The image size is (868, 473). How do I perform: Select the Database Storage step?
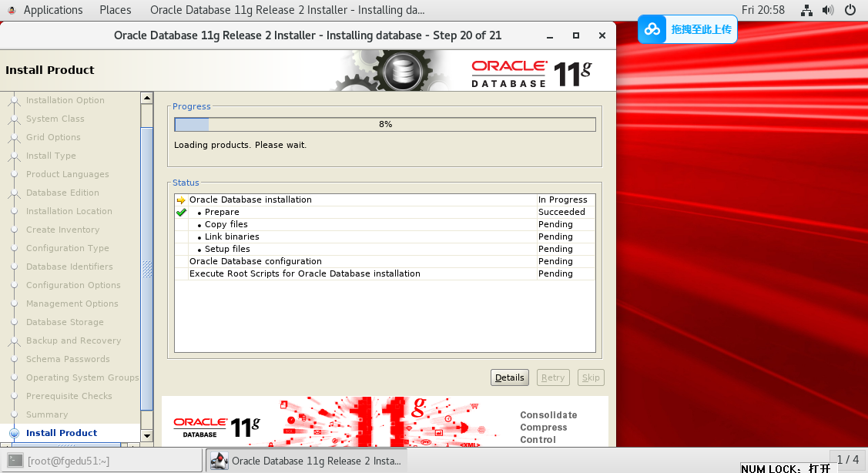coord(65,322)
